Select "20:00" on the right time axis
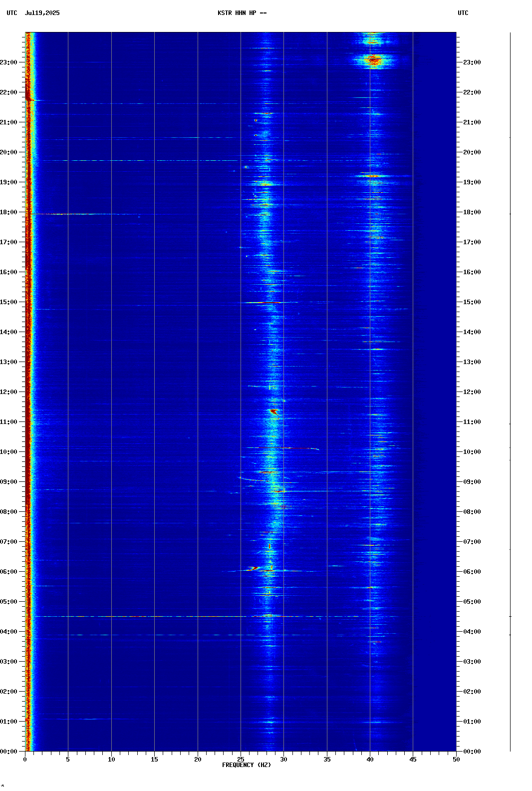Viewport: 532px width, 791px height. tap(472, 152)
